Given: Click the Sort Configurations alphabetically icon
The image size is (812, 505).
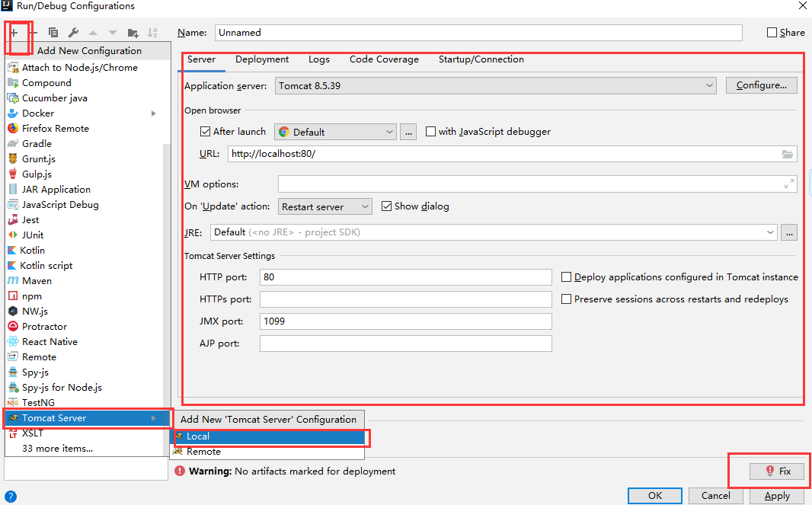Looking at the screenshot, I should pyautogui.click(x=152, y=33).
